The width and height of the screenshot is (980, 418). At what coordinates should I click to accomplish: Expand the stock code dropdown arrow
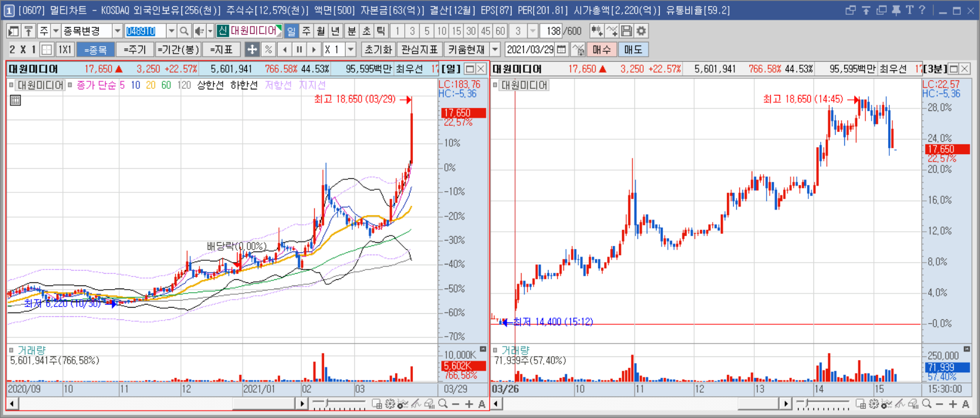point(172,31)
